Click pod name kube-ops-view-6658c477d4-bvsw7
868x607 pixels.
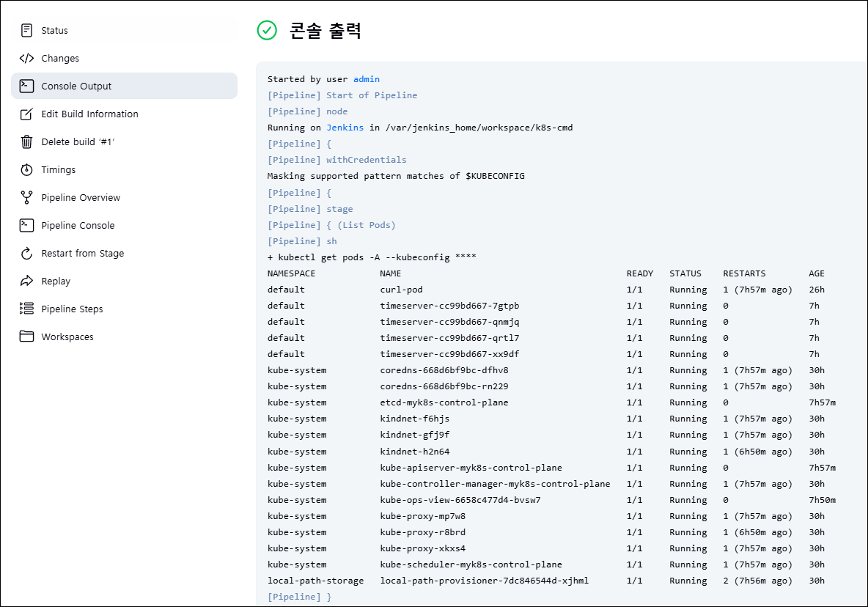click(460, 500)
